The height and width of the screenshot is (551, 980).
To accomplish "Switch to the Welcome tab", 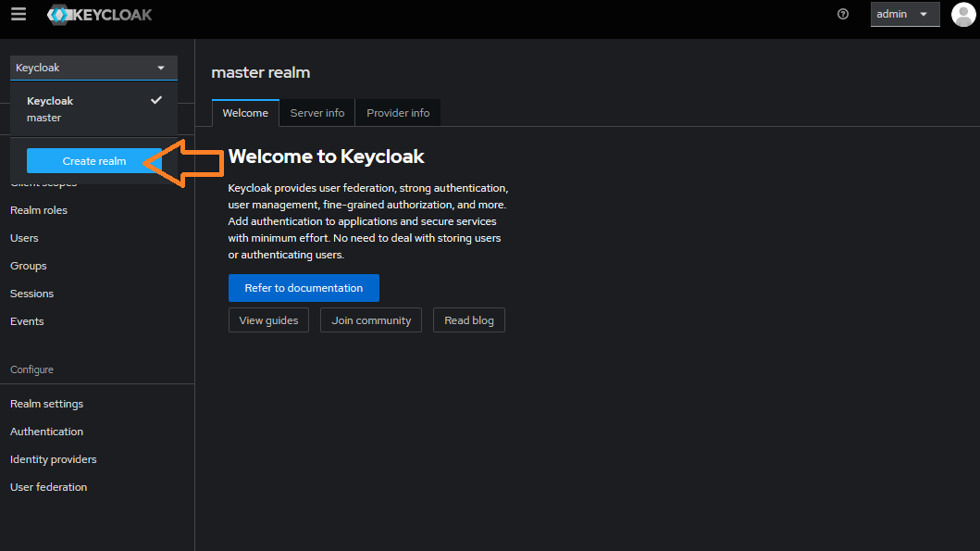I will [245, 113].
